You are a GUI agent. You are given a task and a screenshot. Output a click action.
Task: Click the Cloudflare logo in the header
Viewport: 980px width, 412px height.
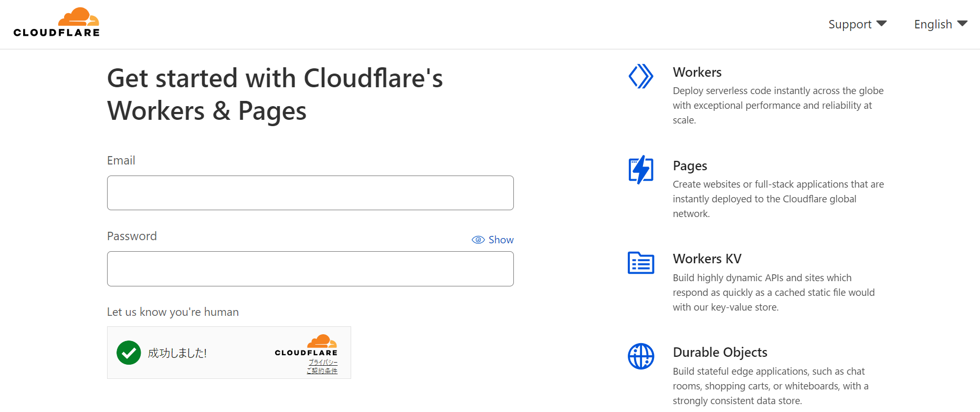coord(57,22)
